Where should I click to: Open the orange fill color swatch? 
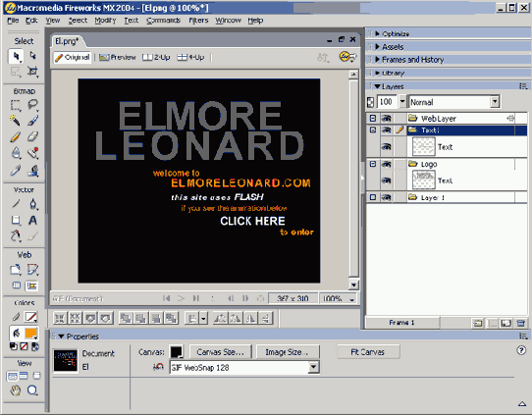click(31, 334)
